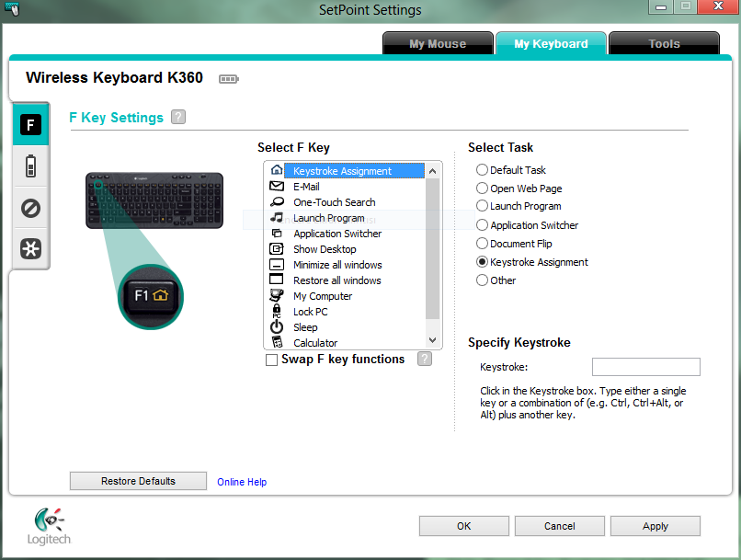
Task: Select E-Mail in the F Key list
Action: [306, 187]
